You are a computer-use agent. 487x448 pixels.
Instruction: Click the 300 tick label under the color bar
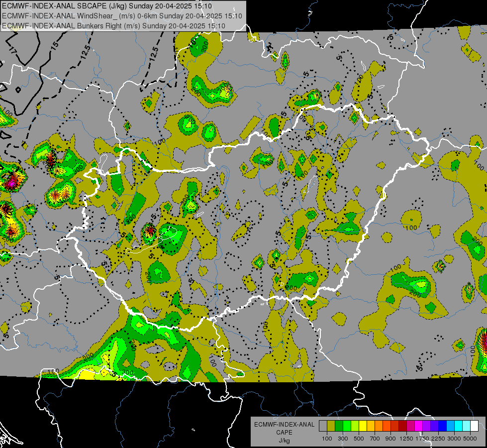343,439
